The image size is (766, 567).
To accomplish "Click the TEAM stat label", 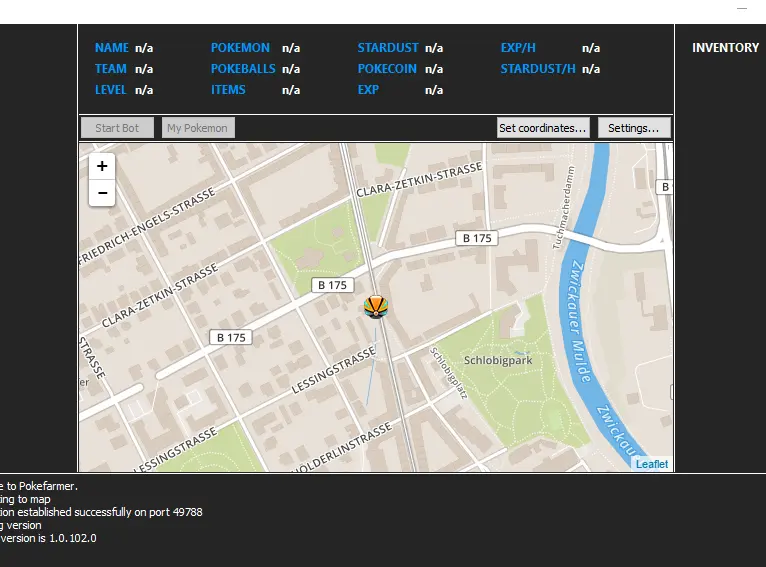I will coord(111,69).
